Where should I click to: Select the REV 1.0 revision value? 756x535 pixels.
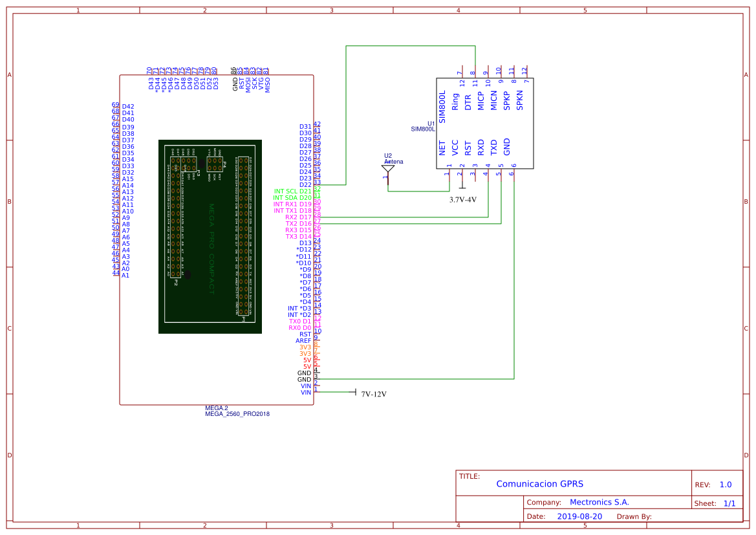pos(725,485)
